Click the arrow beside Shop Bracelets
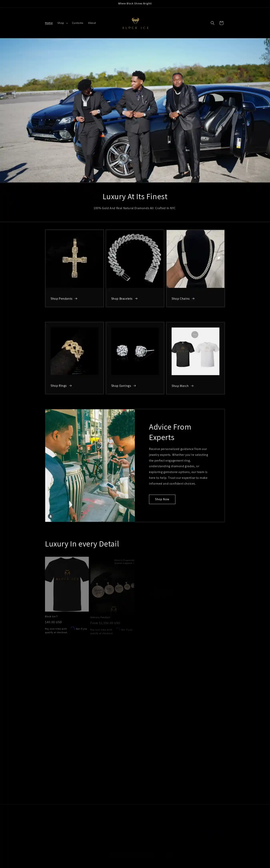This screenshot has height=868, width=270. click(x=136, y=298)
